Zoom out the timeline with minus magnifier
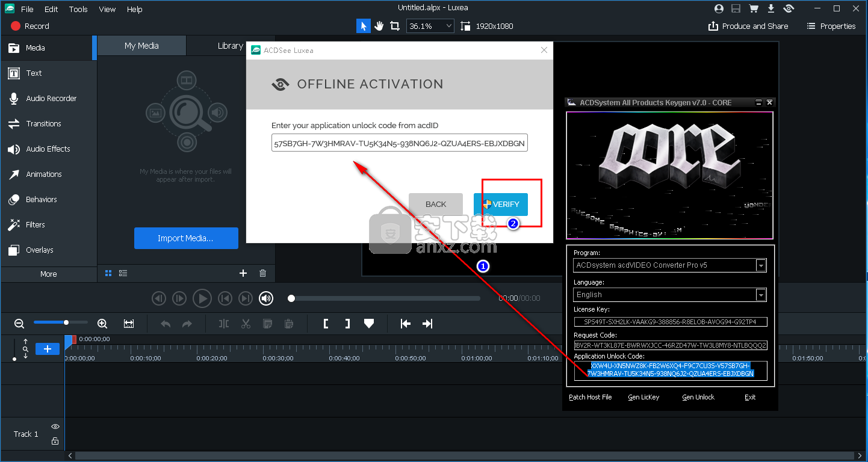The image size is (868, 462). point(19,324)
